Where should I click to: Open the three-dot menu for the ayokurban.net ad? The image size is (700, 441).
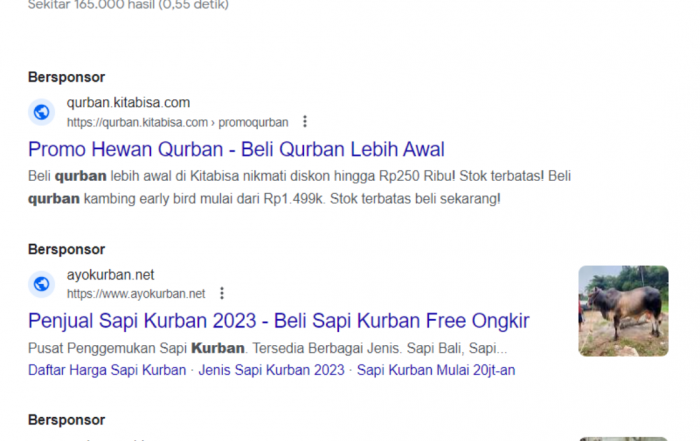tap(222, 293)
